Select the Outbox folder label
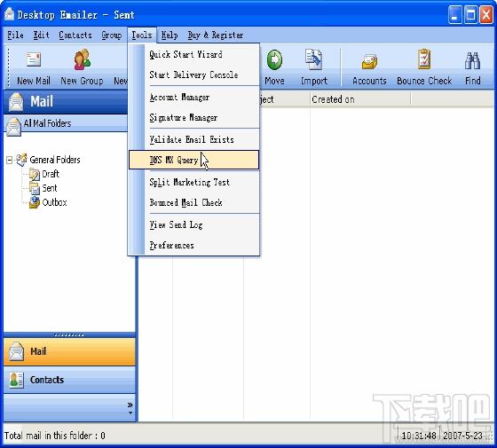 [54, 202]
